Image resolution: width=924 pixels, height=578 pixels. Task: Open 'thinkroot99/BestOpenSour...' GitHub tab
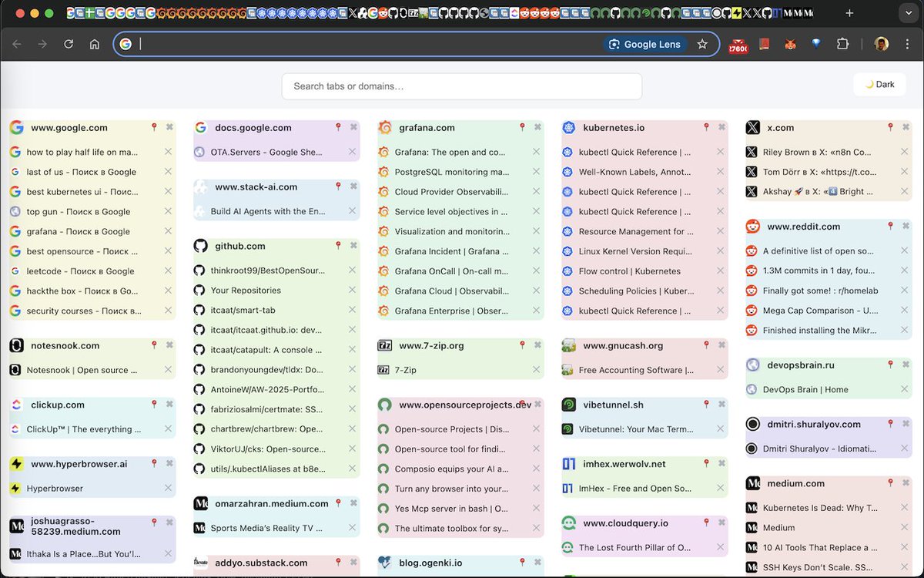[x=268, y=271]
